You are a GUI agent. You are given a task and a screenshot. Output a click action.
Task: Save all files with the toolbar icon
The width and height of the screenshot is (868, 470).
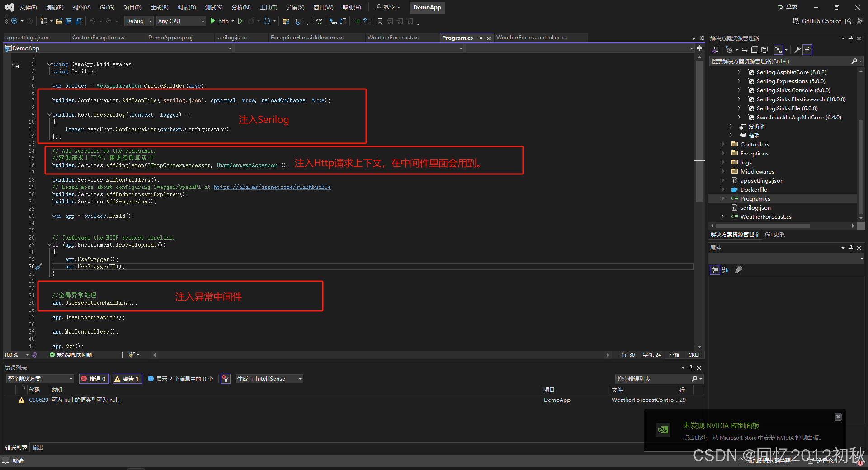tap(79, 21)
